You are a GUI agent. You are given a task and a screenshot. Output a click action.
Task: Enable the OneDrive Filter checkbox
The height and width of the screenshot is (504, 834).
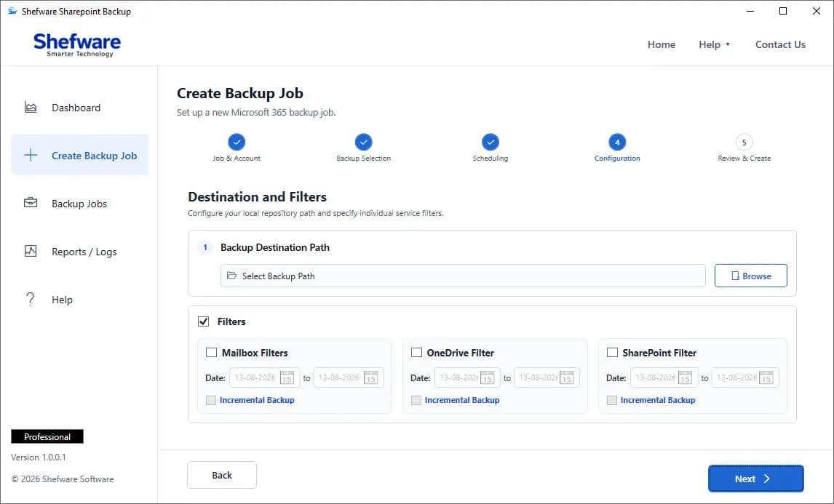coord(416,353)
